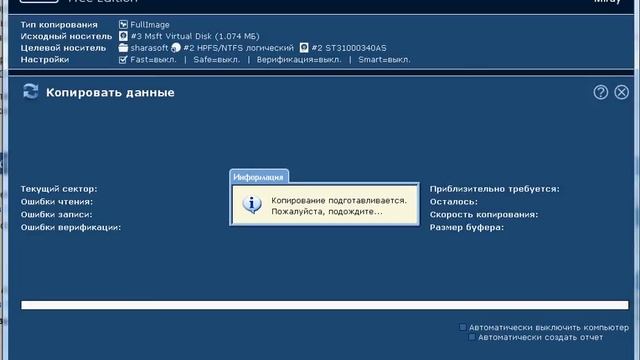Click the source disk icon before #3 Msft Virtual Disk
This screenshot has height=360, width=640.
pyautogui.click(x=123, y=36)
